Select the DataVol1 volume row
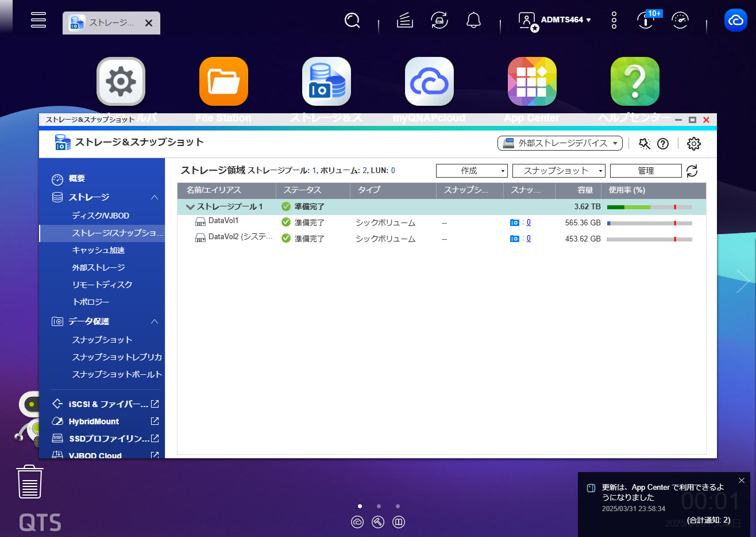The image size is (756, 537). click(442, 223)
